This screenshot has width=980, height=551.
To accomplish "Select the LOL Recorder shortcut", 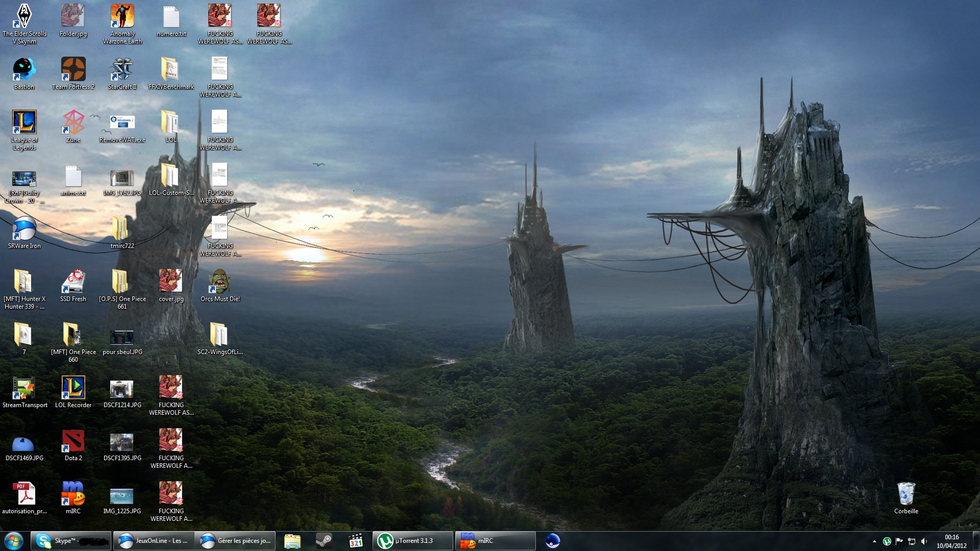I will click(x=73, y=392).
